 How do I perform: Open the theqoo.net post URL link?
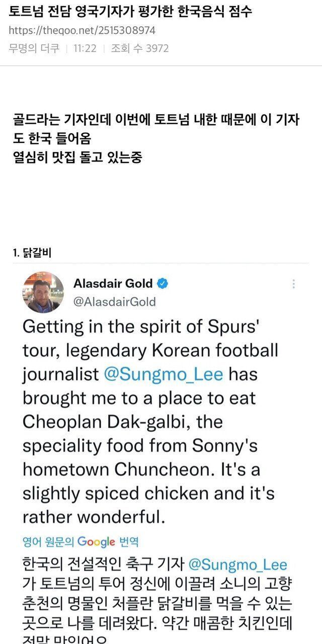point(82,31)
